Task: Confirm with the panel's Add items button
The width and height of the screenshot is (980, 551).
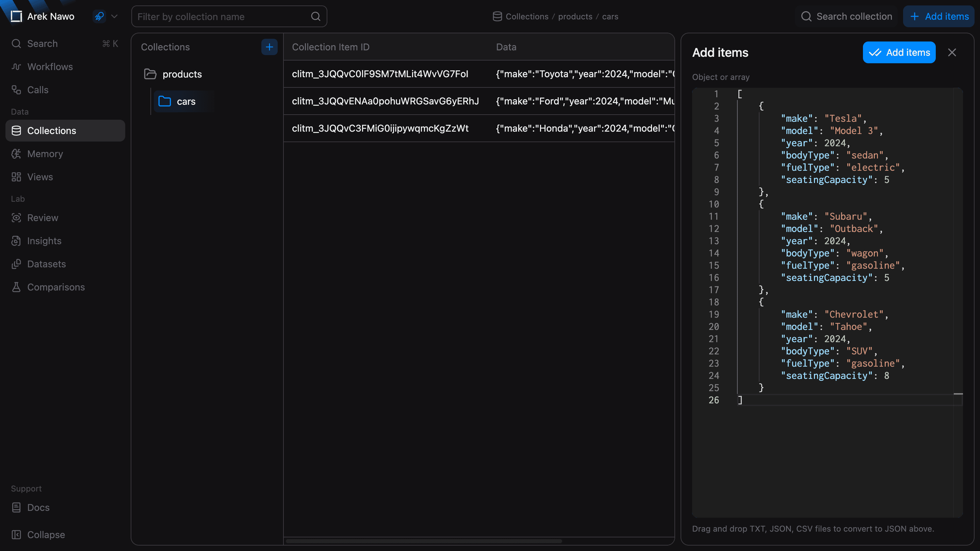Action: pyautogui.click(x=899, y=52)
